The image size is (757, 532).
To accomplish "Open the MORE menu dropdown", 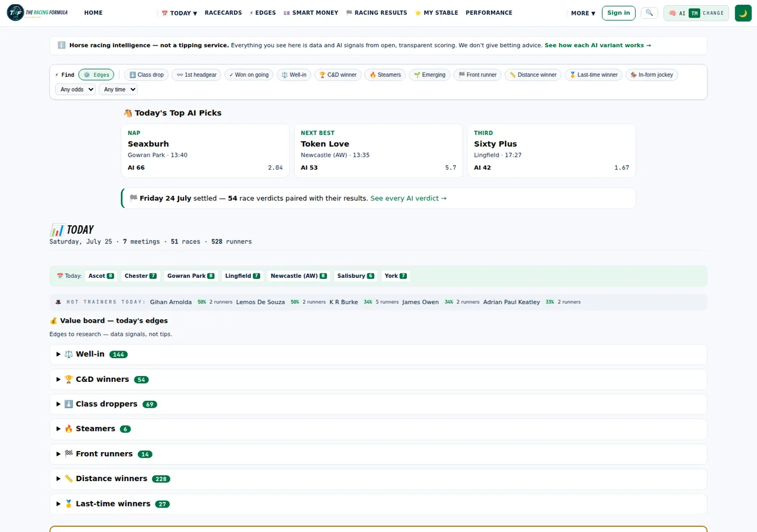I will pos(583,13).
